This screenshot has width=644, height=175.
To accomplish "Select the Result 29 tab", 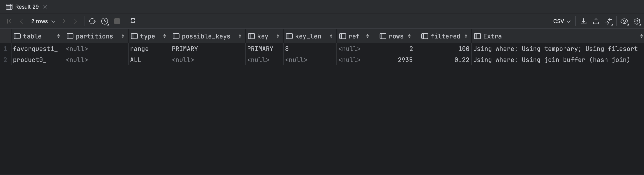I will 27,7.
